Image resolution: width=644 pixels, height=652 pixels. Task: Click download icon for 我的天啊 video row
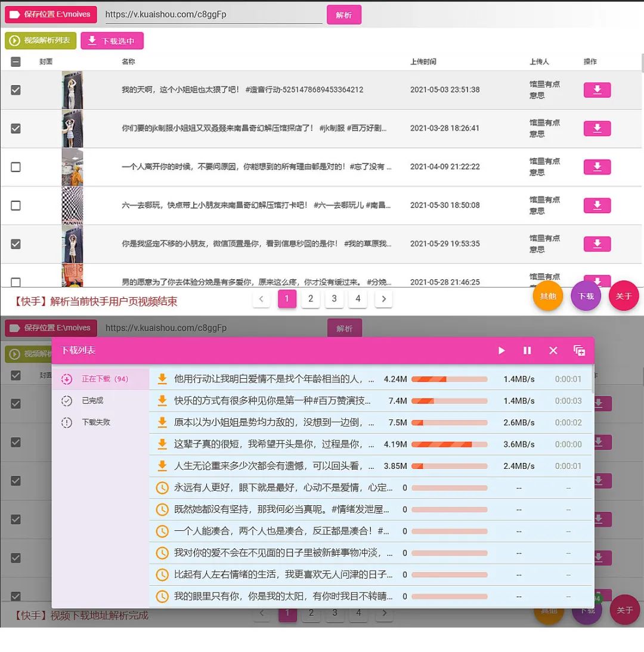[597, 89]
